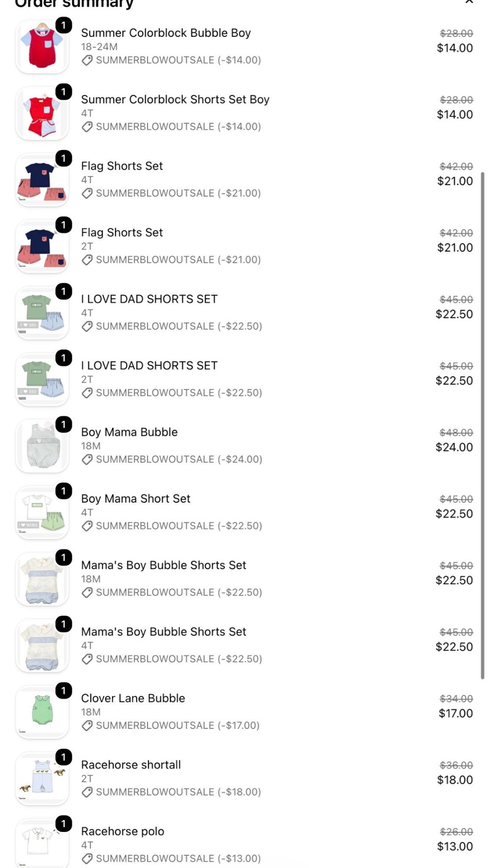488x868 pixels.
Task: Click the Summer Colorblock Shorts Set thumbnail
Action: 42,113
